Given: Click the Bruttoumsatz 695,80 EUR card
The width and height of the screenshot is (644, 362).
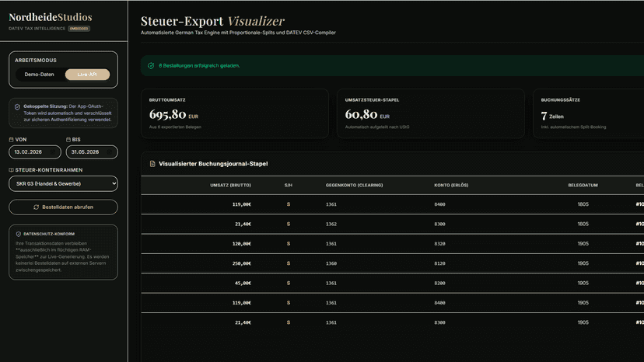Looking at the screenshot, I should [235, 113].
